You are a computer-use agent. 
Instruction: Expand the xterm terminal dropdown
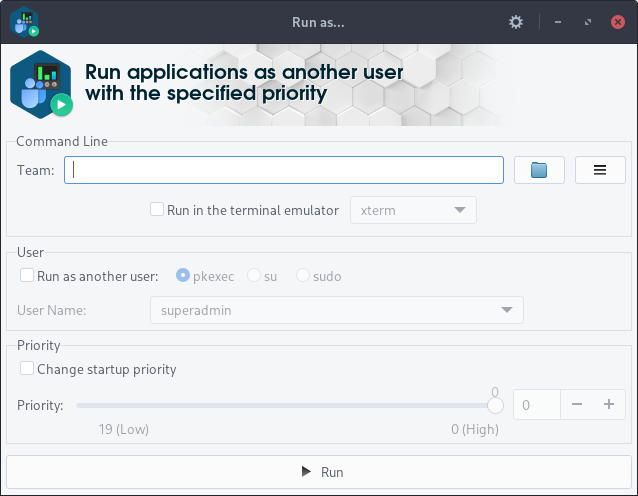(x=413, y=210)
